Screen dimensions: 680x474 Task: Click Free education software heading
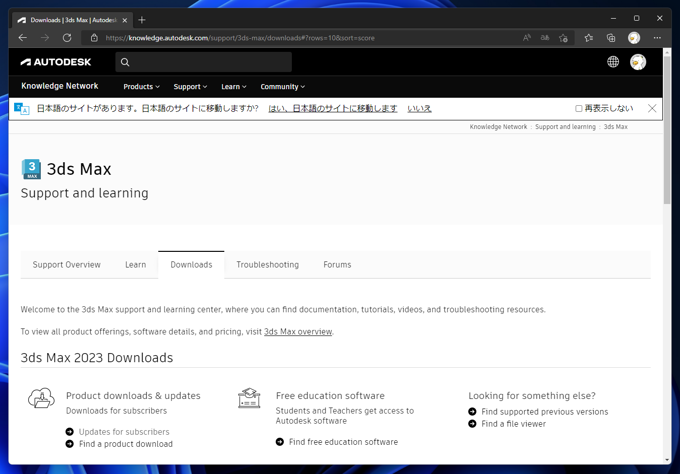click(x=330, y=396)
